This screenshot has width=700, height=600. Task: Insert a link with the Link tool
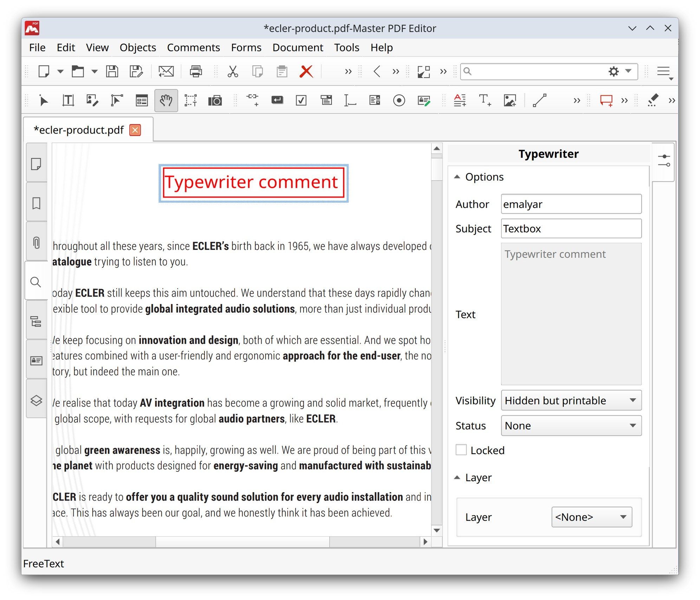pos(253,100)
